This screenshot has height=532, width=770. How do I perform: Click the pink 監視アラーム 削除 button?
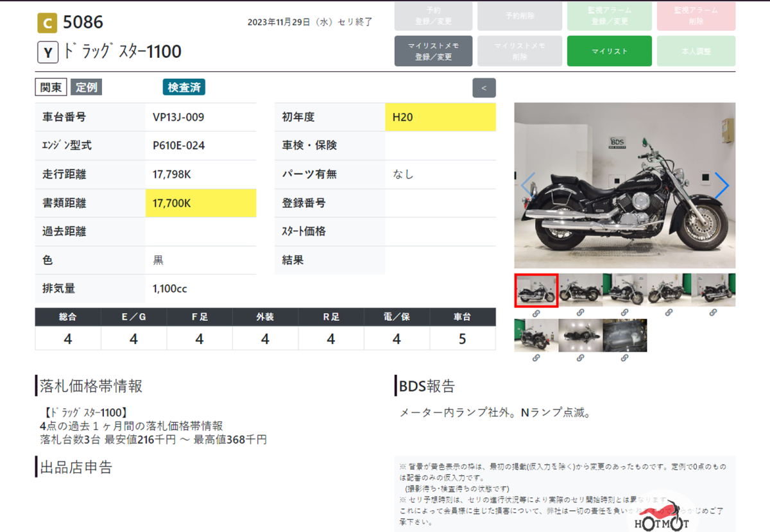[x=696, y=16]
